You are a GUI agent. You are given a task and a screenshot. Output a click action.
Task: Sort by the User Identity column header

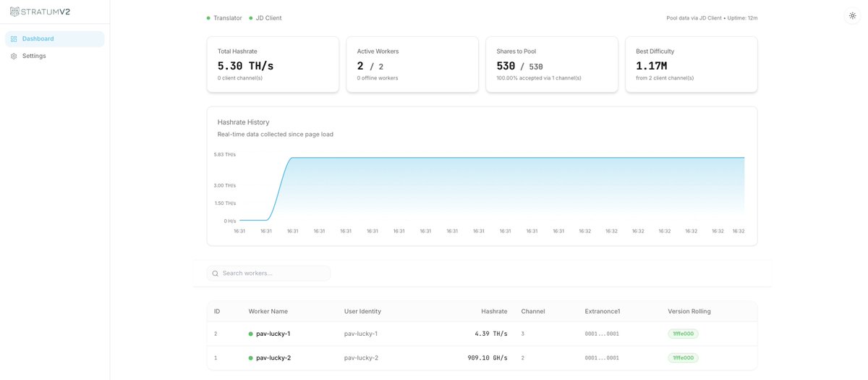[362, 311]
